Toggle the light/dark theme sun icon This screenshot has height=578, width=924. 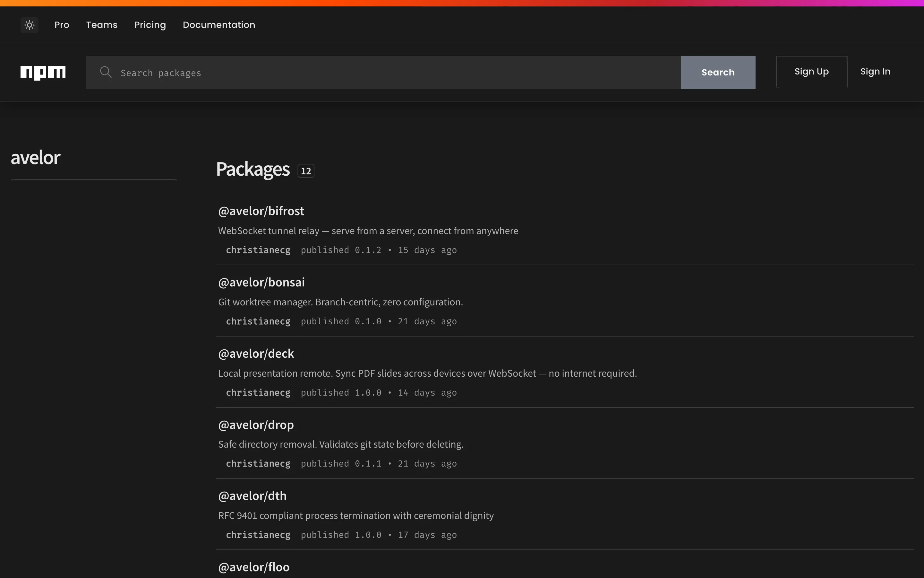[x=30, y=25]
